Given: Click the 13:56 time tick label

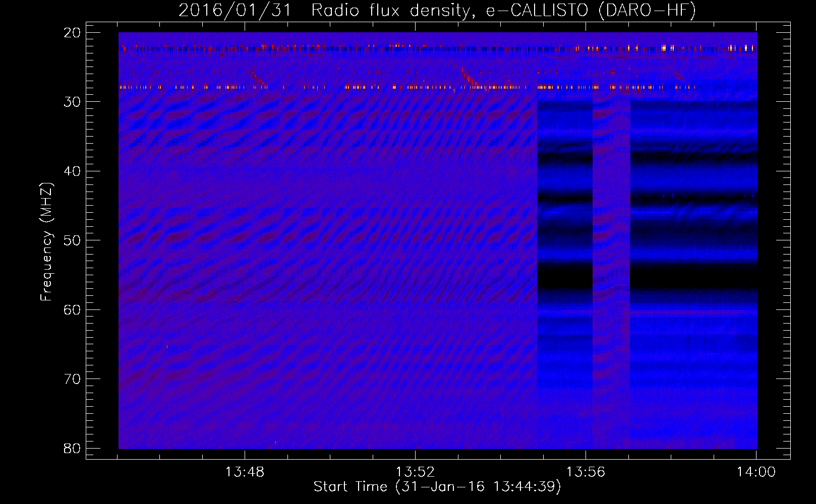Looking at the screenshot, I should click(x=586, y=472).
